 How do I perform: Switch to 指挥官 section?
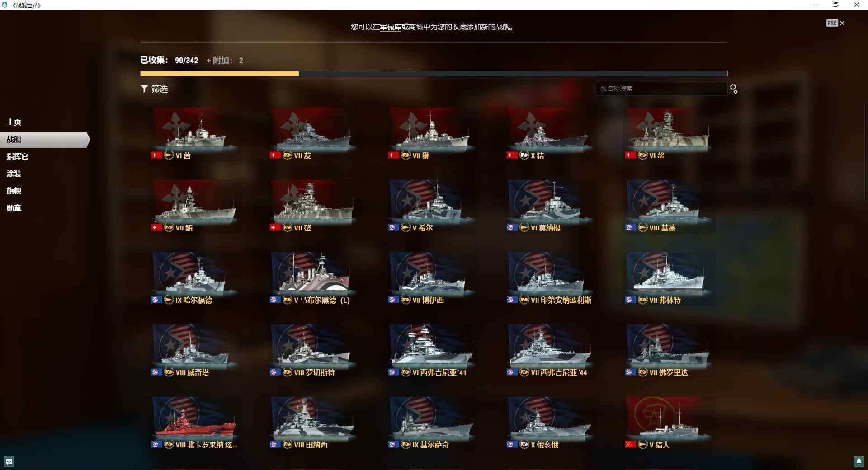coord(18,156)
